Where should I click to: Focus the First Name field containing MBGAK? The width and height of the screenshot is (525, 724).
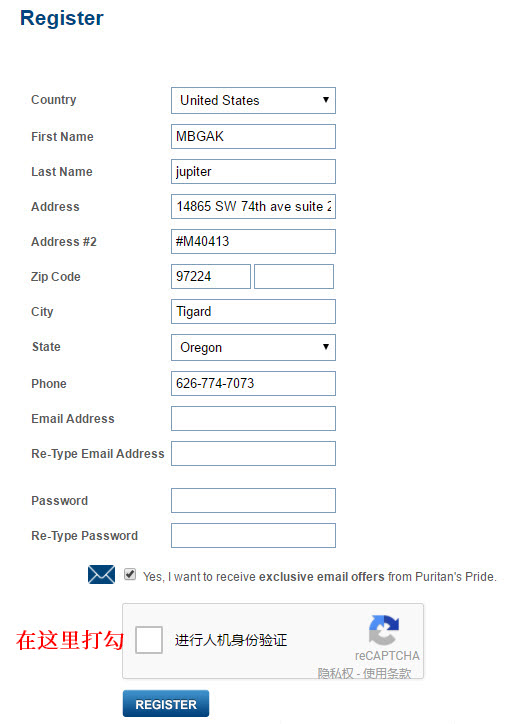[253, 136]
